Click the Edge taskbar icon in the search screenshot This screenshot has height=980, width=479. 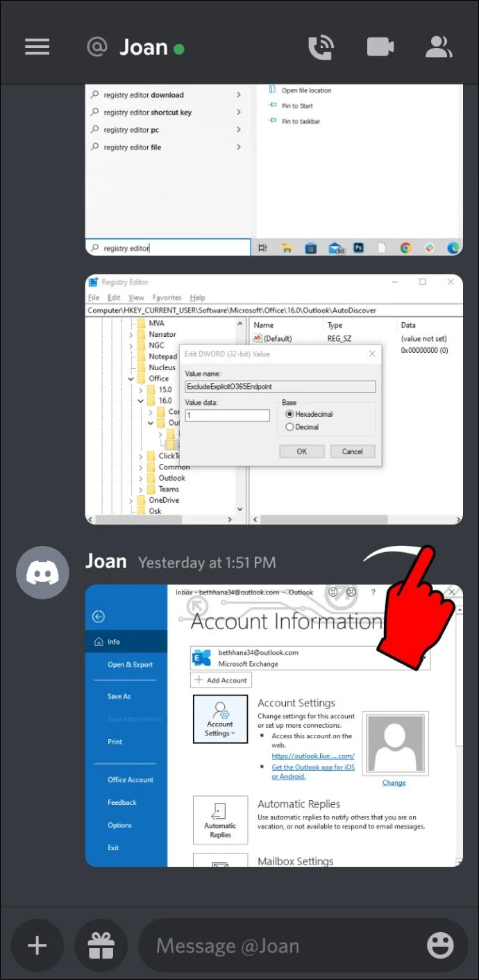pyautogui.click(x=453, y=248)
